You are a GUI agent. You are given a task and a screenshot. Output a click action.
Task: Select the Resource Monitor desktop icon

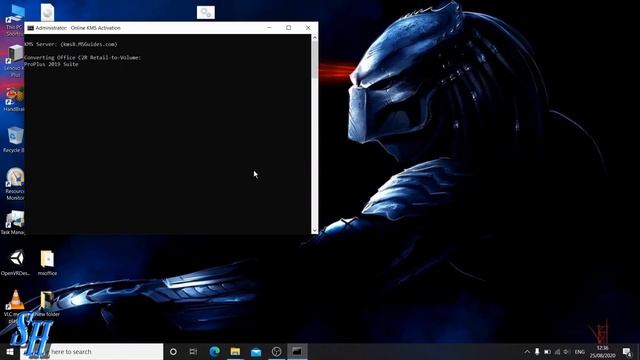(15, 184)
